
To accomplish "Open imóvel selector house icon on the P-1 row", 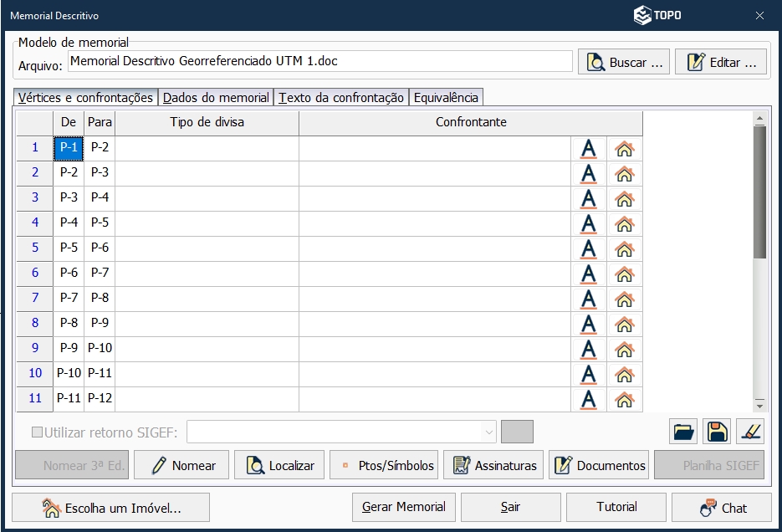I will tap(622, 148).
